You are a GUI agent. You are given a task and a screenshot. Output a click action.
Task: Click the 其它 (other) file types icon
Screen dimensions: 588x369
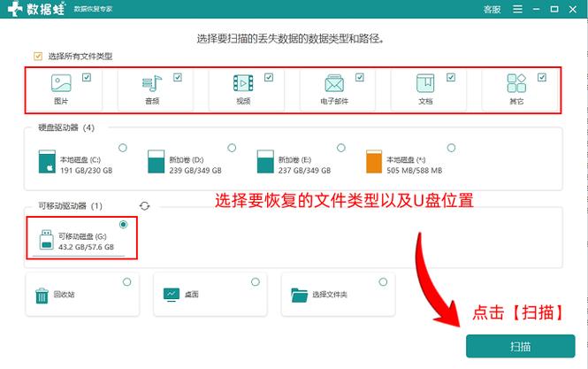click(516, 83)
